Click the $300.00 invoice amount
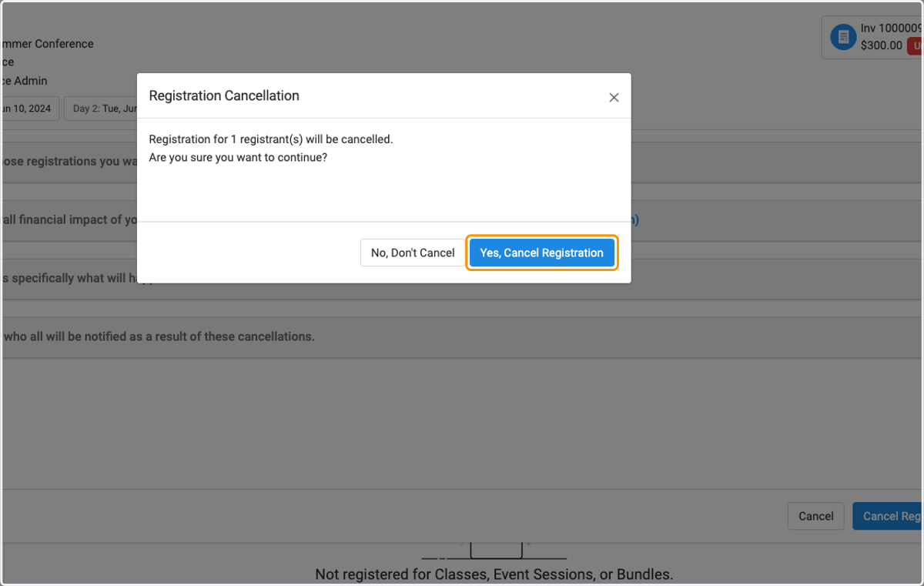This screenshot has width=924, height=586. coord(882,45)
